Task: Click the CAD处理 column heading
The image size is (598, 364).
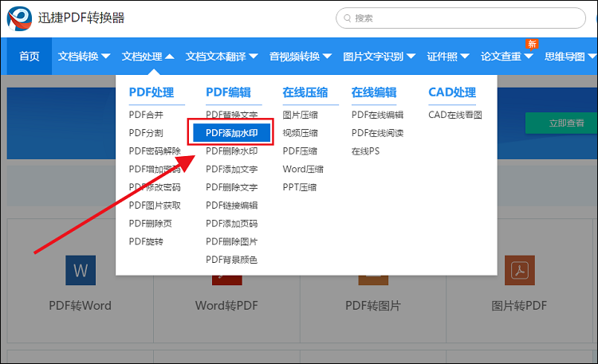Action: click(452, 92)
